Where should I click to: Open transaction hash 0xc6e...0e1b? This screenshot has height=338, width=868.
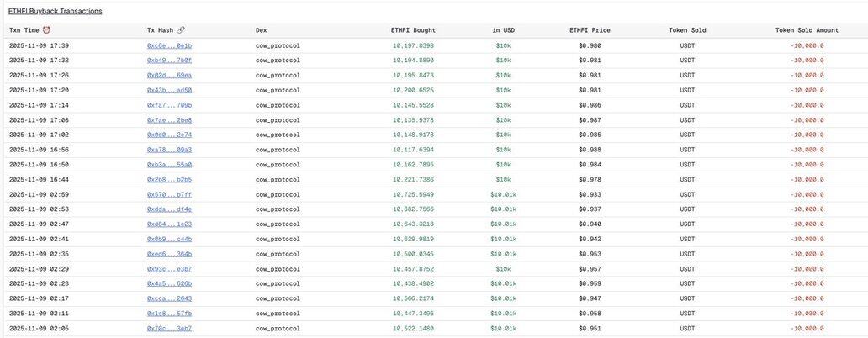[x=169, y=45]
